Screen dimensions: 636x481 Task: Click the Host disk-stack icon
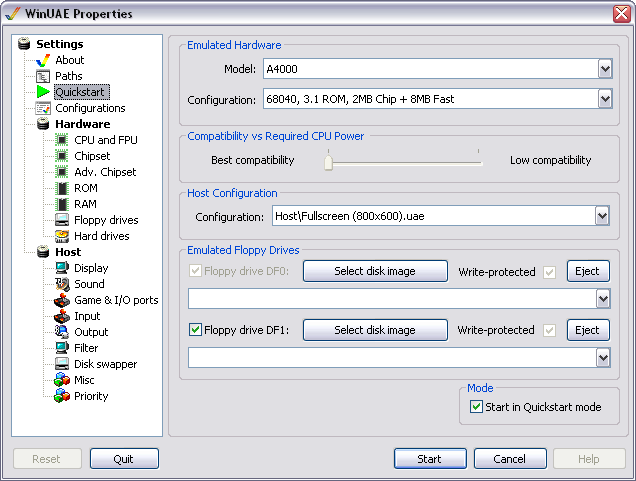coord(43,252)
